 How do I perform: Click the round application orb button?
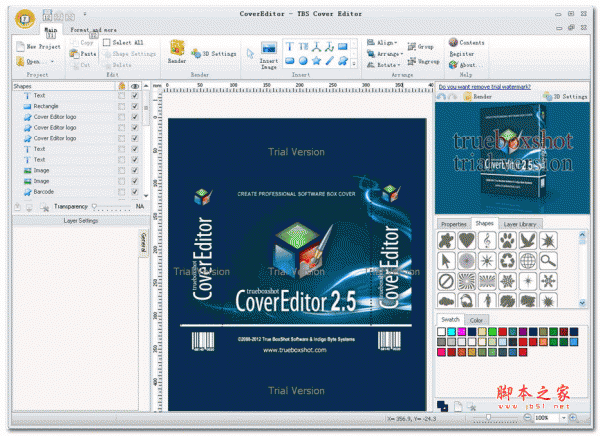[x=25, y=18]
